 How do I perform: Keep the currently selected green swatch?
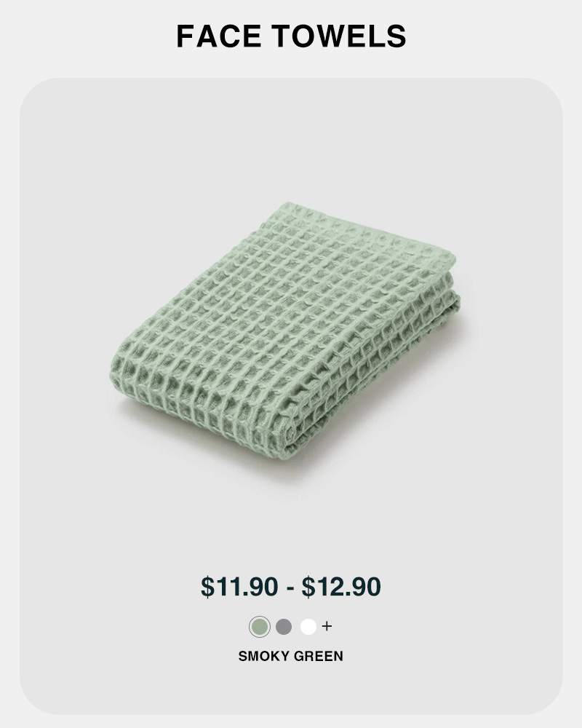(x=260, y=626)
